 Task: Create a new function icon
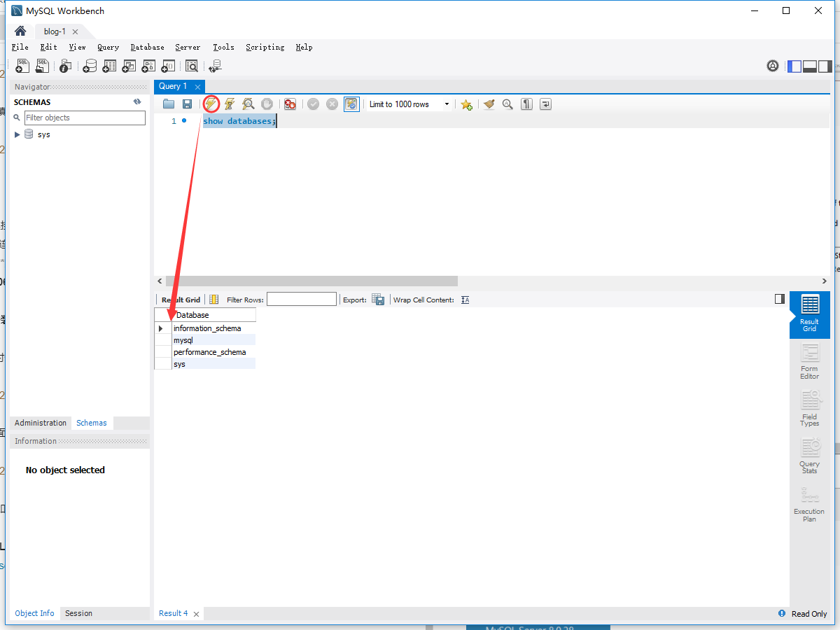pos(168,66)
